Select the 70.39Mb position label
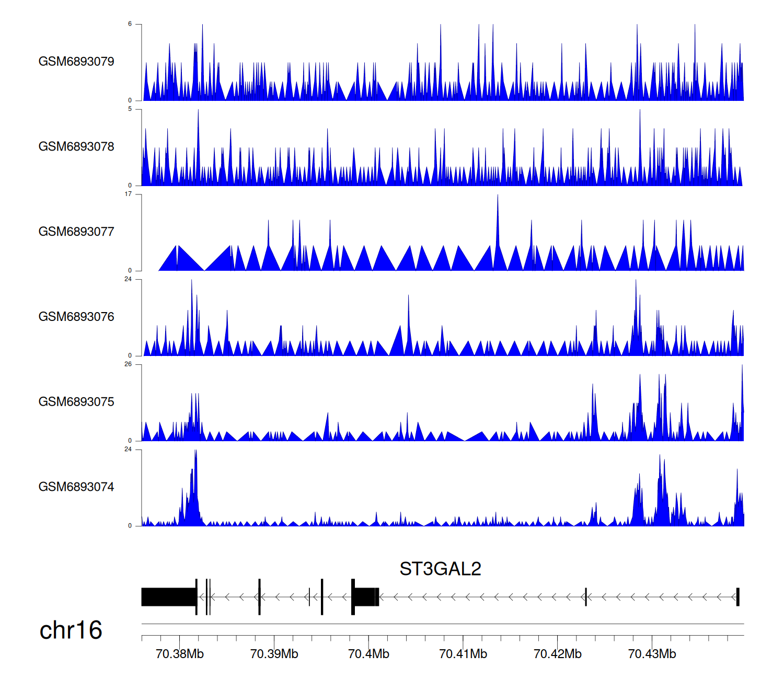The width and height of the screenshot is (784, 690). pyautogui.click(x=274, y=654)
